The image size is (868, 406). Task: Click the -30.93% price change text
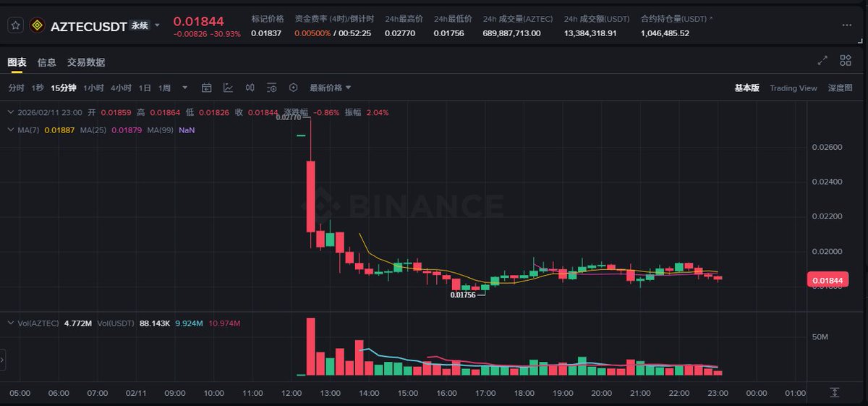[x=226, y=34]
